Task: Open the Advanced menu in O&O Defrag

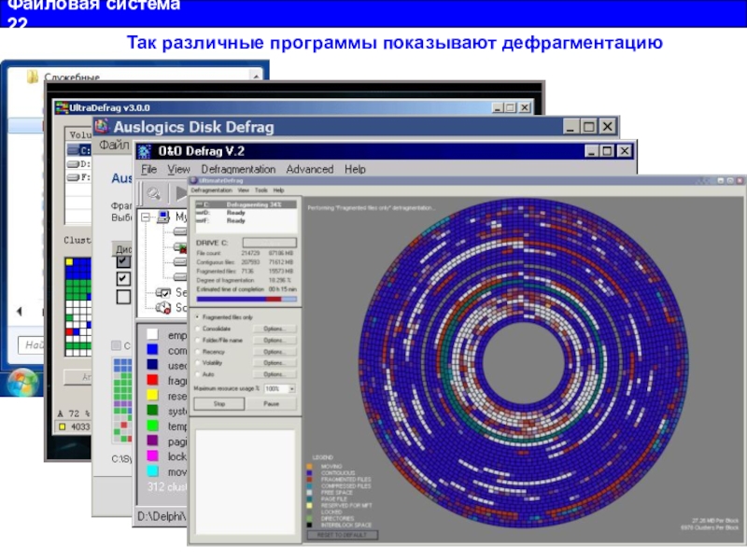Action: [309, 170]
